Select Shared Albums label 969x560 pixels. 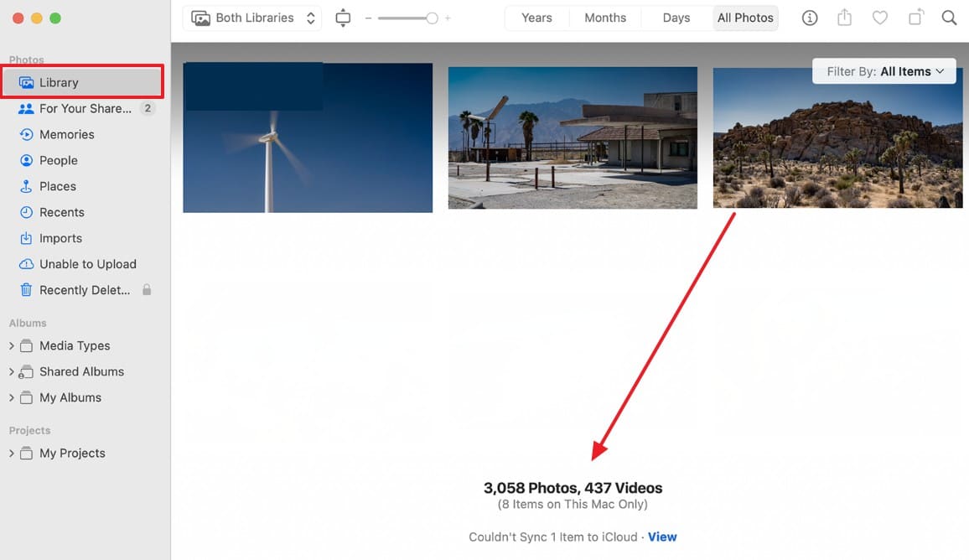tap(81, 371)
